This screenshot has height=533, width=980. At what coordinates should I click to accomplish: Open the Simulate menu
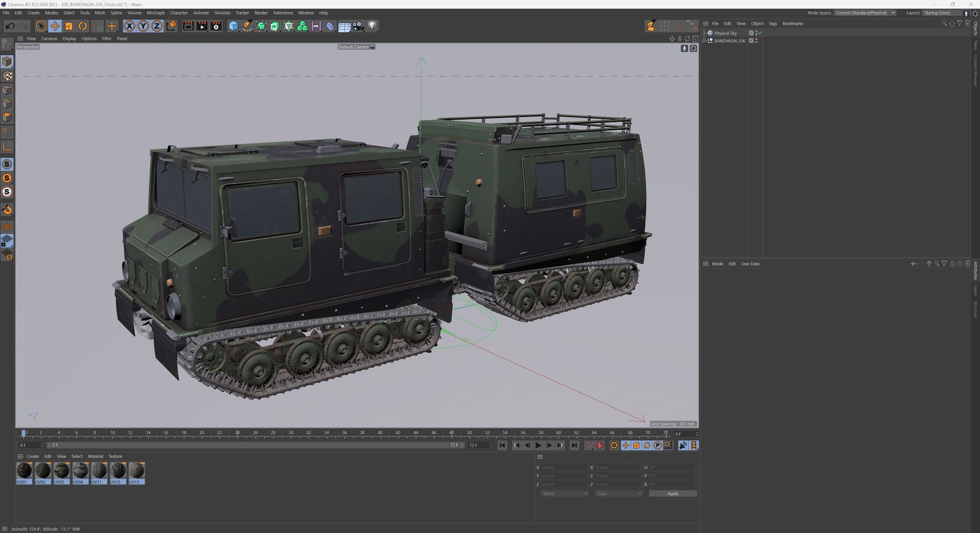(x=222, y=13)
